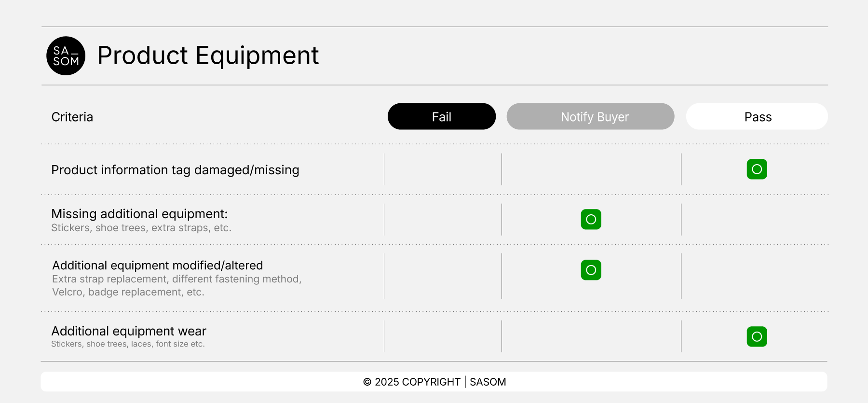Click the 'Stickers, shoe trees, laces' subtext
Image resolution: width=868 pixels, height=403 pixels.
pyautogui.click(x=128, y=344)
